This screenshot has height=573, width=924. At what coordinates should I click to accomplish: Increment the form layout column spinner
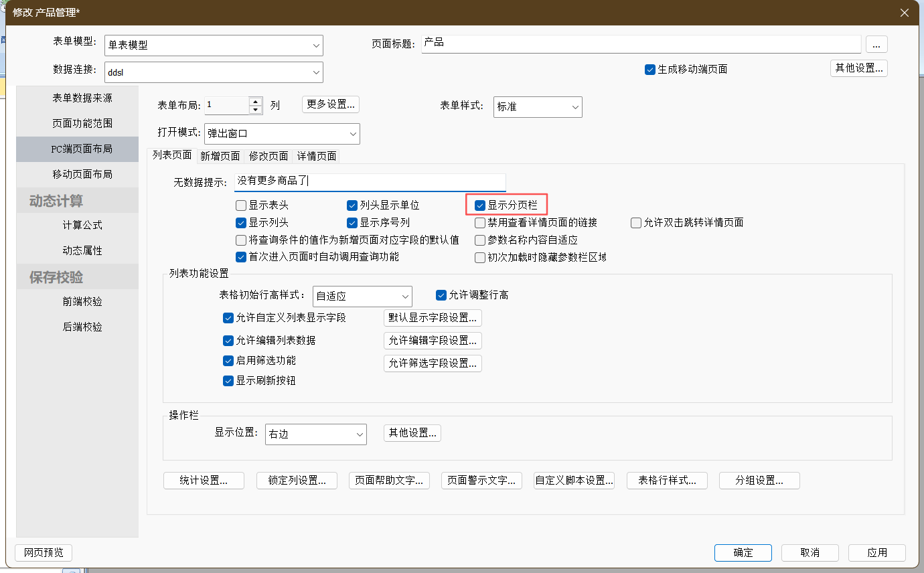pos(255,101)
